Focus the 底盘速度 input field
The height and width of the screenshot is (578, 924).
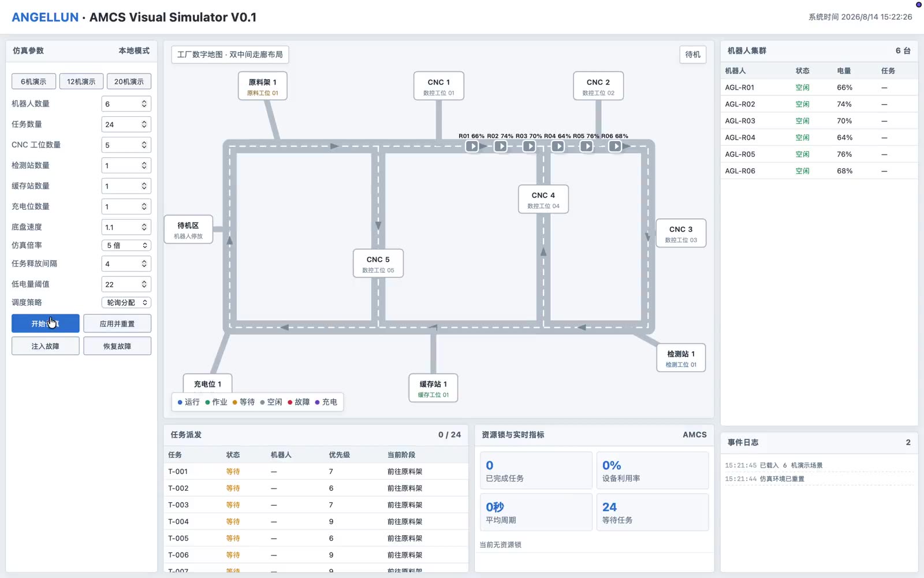[x=126, y=227]
